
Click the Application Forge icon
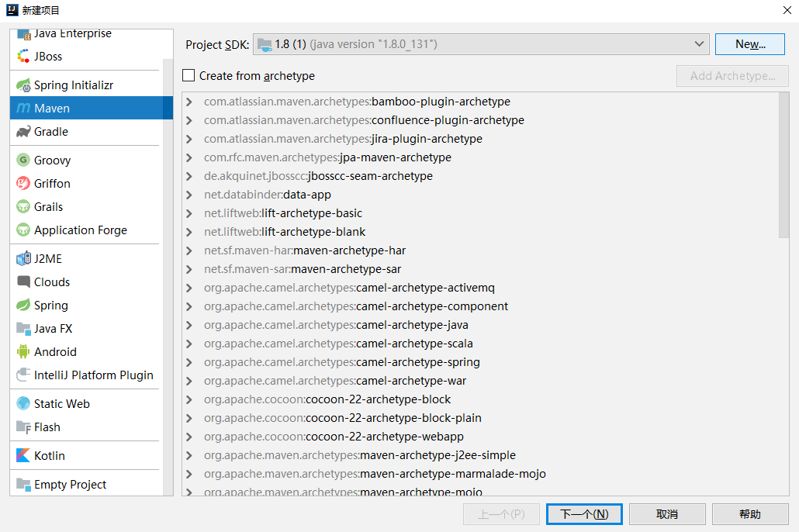coord(23,230)
